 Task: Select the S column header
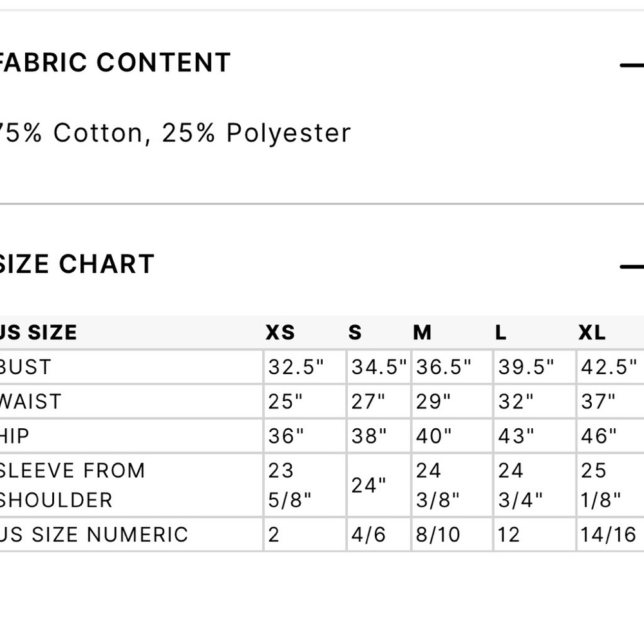click(x=355, y=332)
